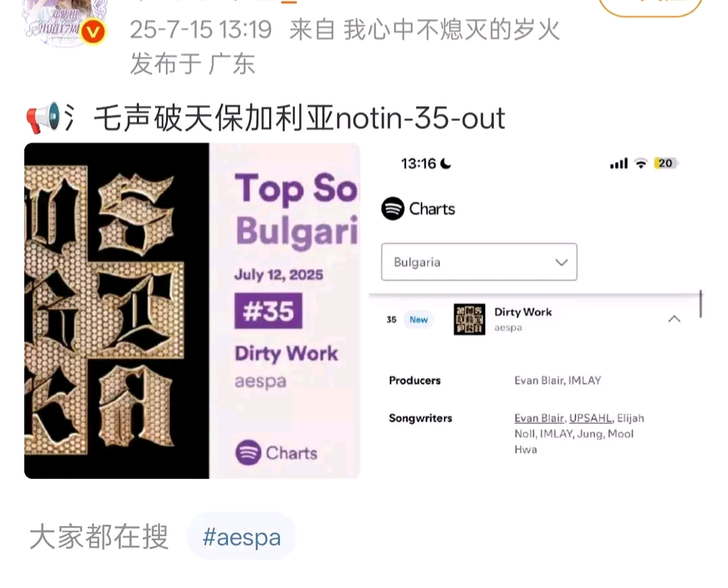Viewport: 728px width, 588px height.
Task: Open the Evan Blair songwriter link
Action: click(x=539, y=418)
